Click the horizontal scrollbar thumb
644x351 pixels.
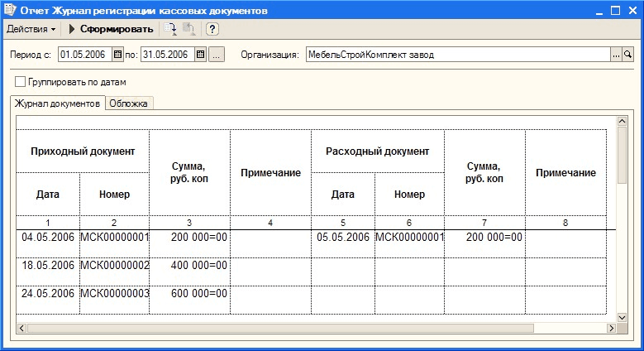[280, 328]
